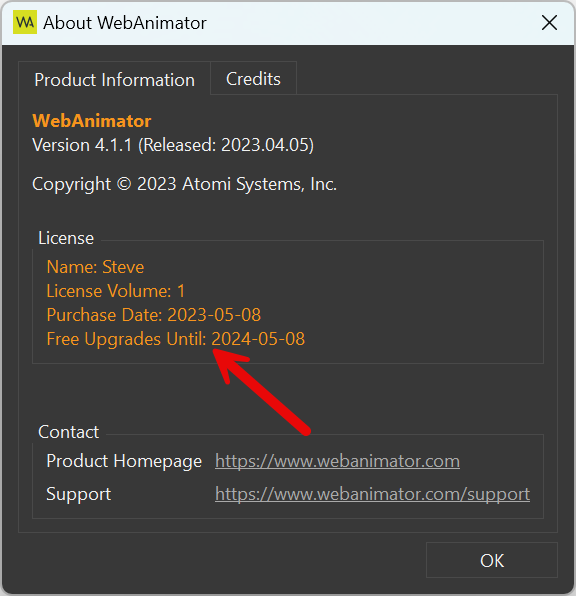Click the License group label
Viewport: 576px width, 596px height.
[x=66, y=238]
